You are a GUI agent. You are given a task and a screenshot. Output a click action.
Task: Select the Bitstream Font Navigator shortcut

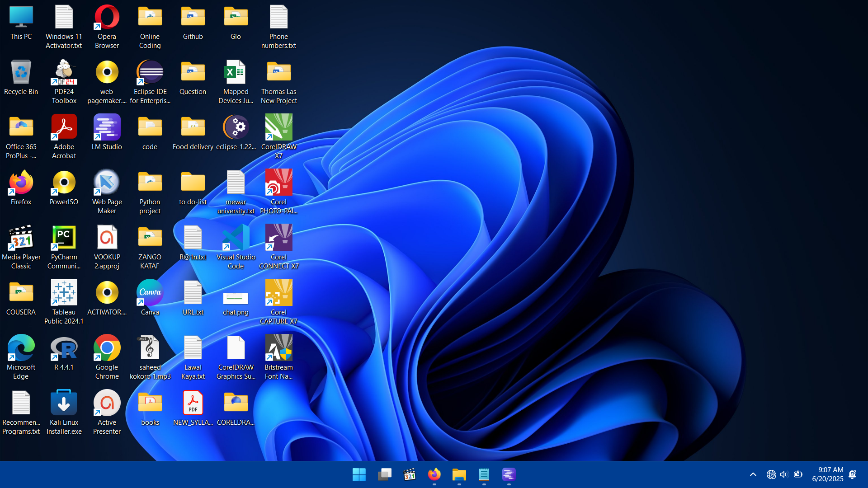[279, 358]
